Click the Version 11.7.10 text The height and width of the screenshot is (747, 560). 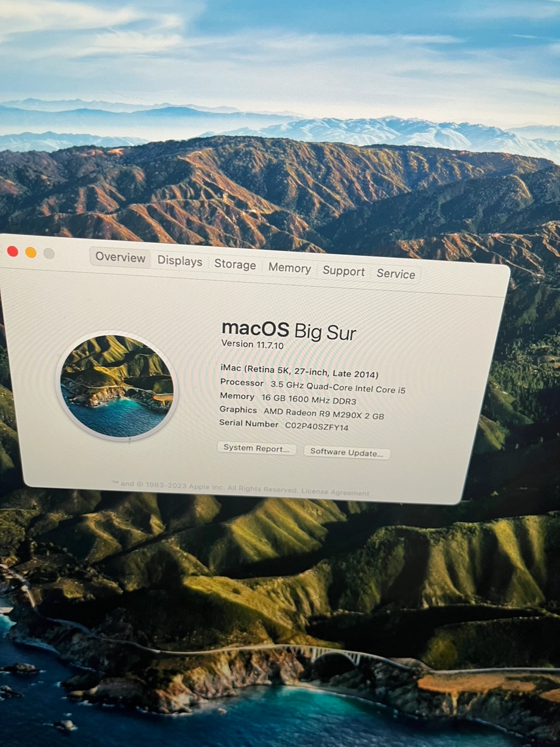point(253,344)
